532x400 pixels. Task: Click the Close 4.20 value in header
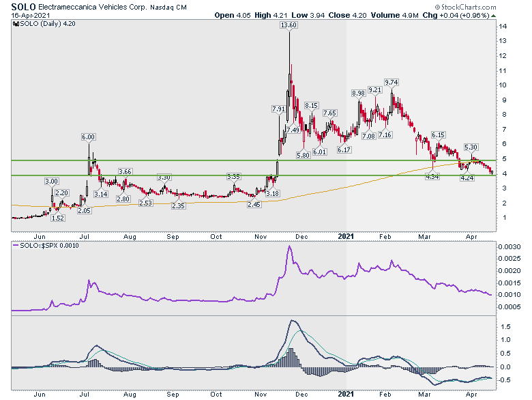347,15
